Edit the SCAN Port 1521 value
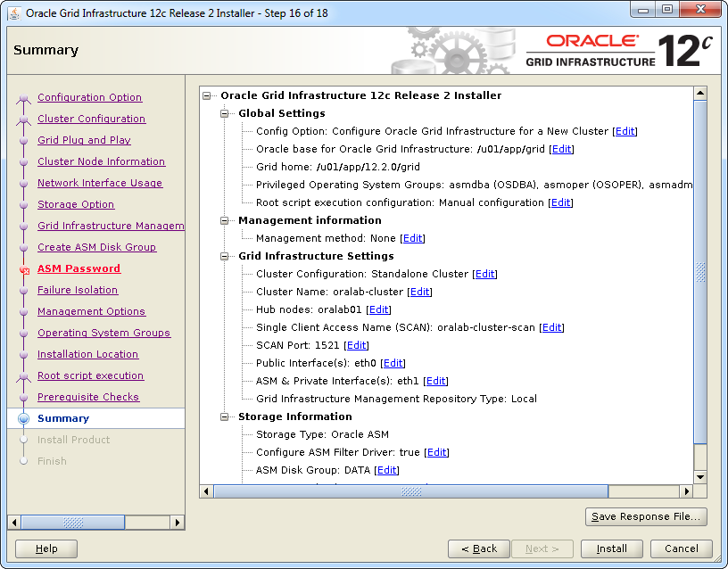The image size is (728, 569). point(356,345)
